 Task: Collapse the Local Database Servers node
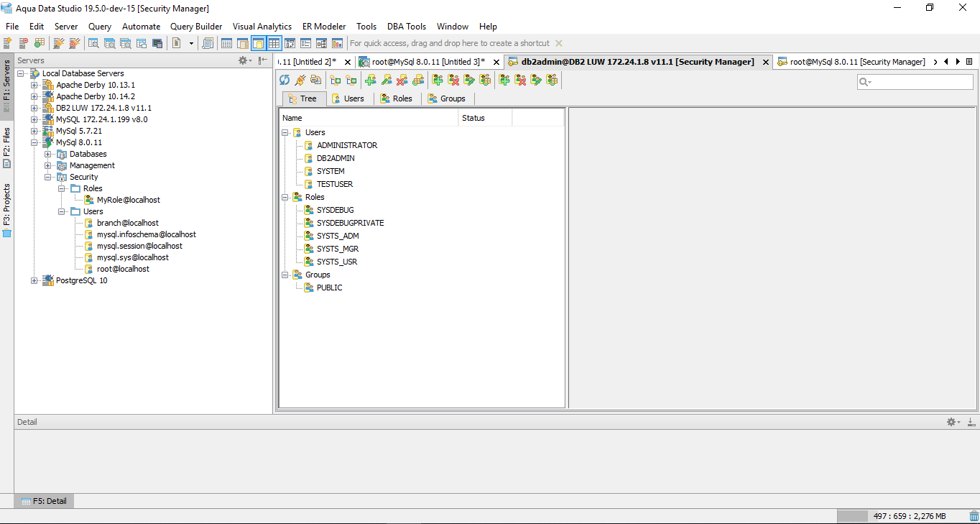point(21,73)
